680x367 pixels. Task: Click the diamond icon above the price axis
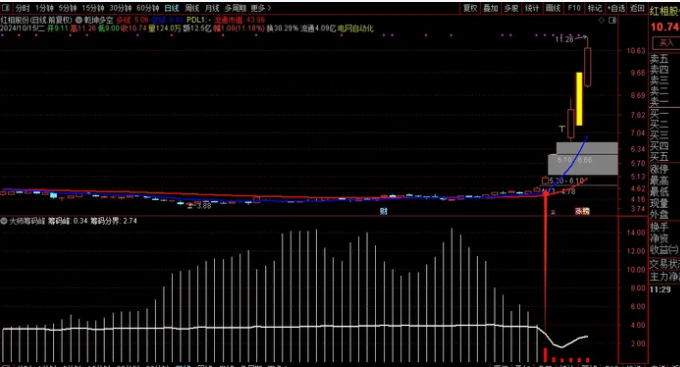[601, 20]
